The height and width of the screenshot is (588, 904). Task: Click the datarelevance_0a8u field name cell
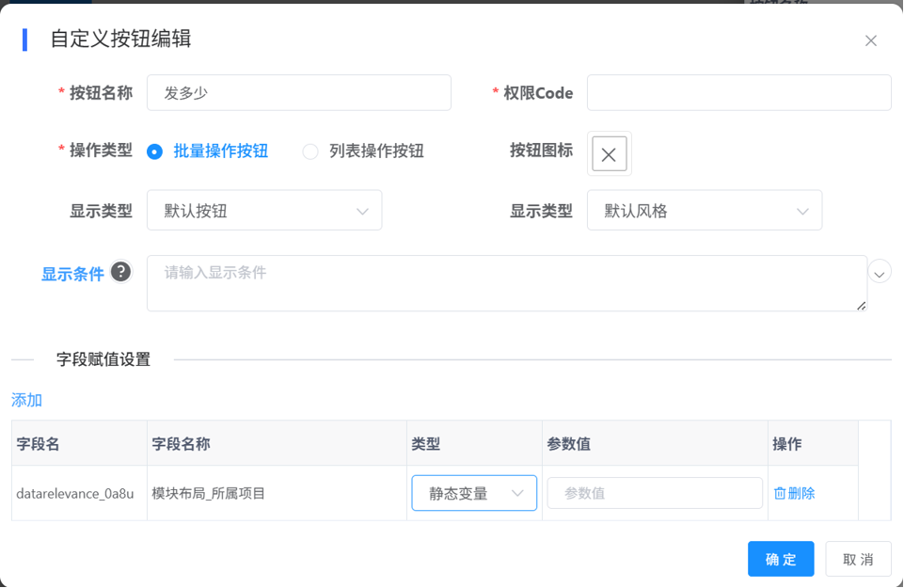tap(75, 493)
